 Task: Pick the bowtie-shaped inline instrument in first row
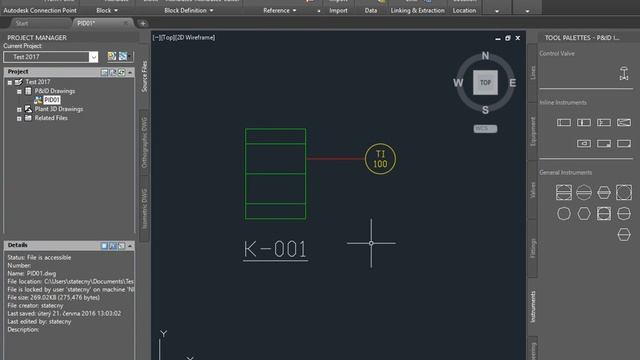point(624,122)
